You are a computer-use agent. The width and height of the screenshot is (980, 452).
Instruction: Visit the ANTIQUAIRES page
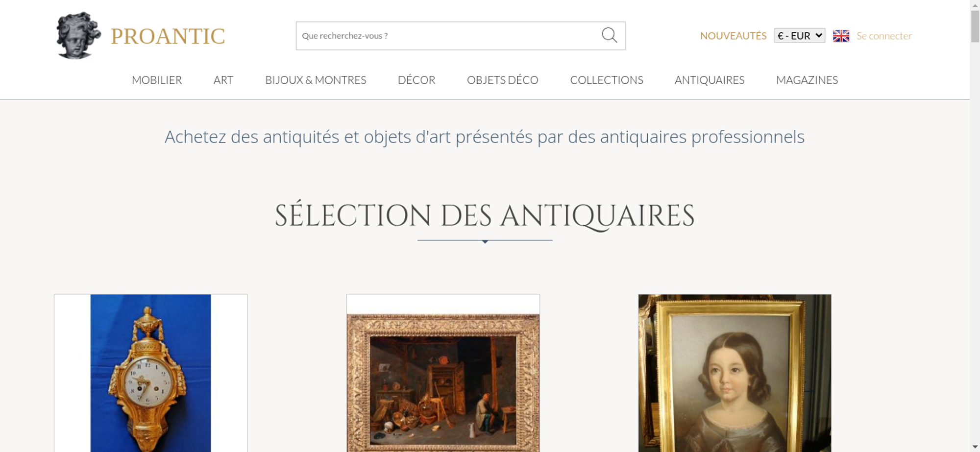[x=710, y=80]
